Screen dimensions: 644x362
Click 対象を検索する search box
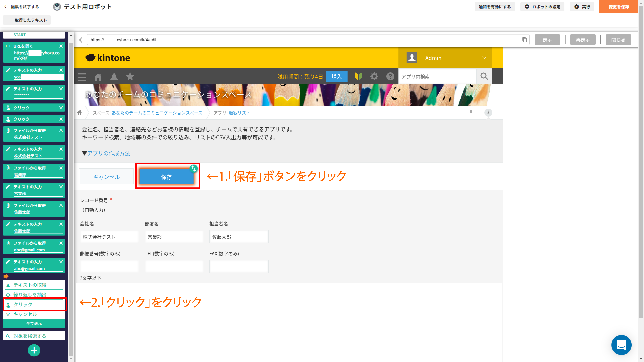point(34,336)
